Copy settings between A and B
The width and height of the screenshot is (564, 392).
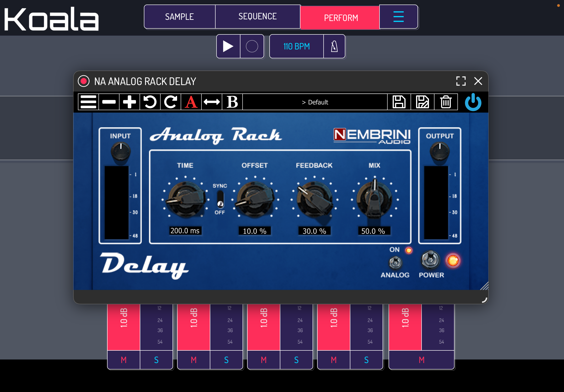(212, 102)
